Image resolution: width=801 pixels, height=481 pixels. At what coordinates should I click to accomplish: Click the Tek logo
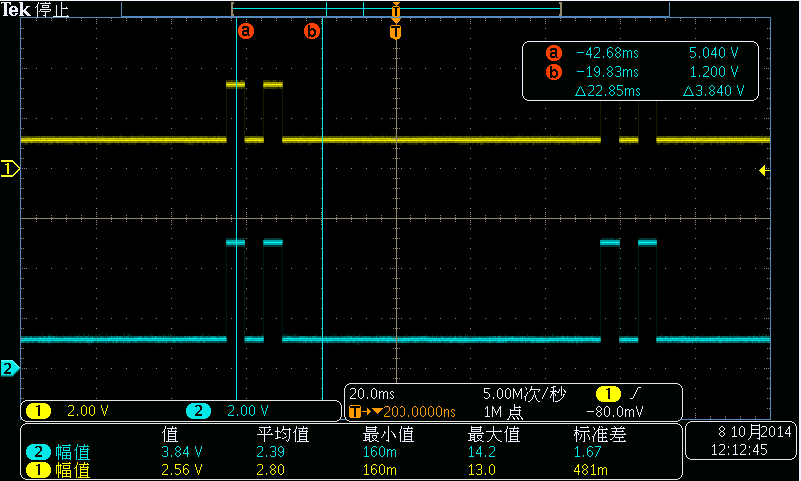click(16, 9)
